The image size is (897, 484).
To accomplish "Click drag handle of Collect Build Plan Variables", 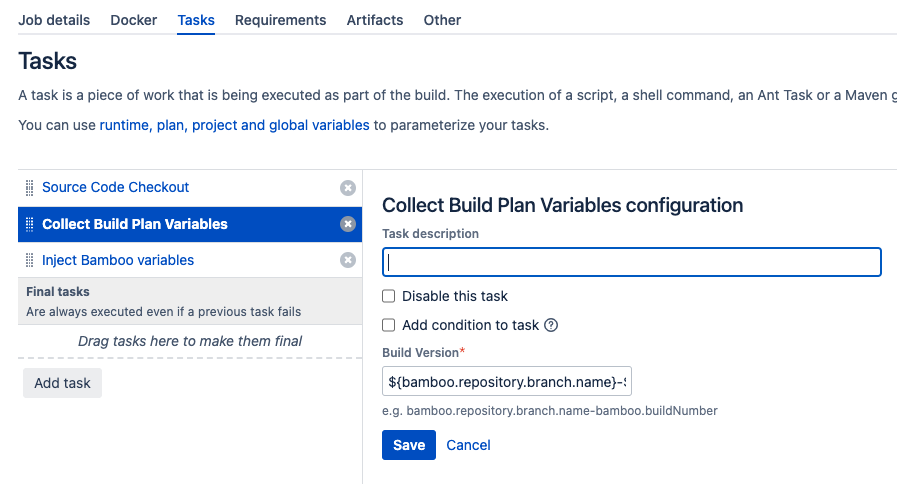I will point(30,224).
